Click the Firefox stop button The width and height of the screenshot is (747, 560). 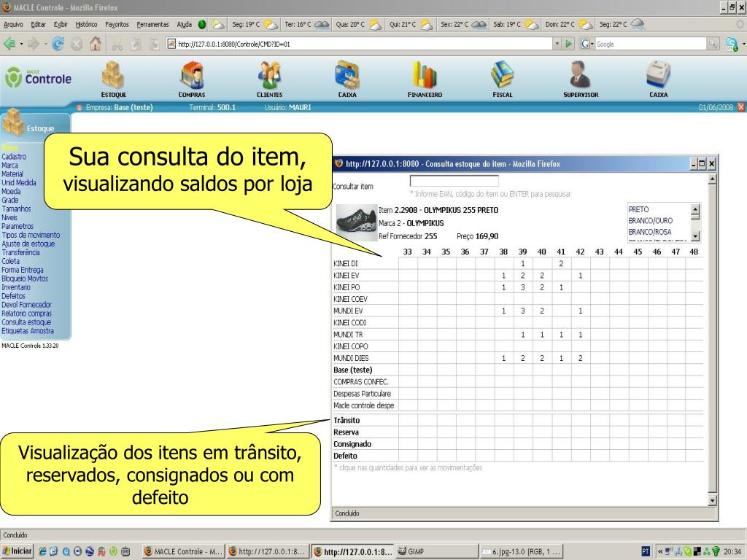[x=76, y=44]
